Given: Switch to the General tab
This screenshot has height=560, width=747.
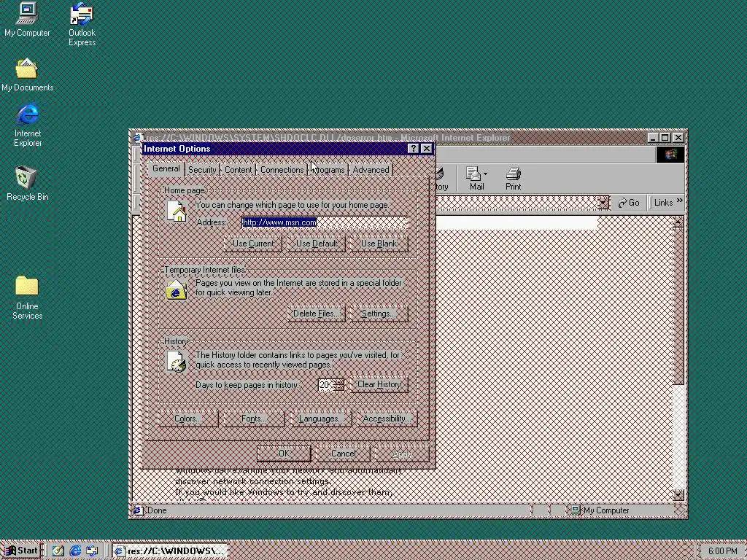Looking at the screenshot, I should [166, 168].
